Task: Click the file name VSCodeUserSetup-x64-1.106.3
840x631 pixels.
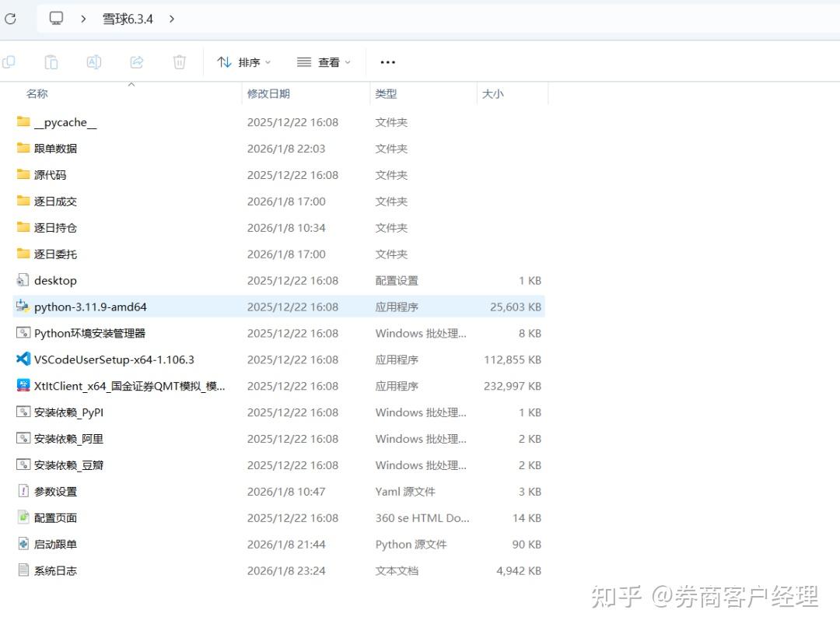Action: tap(114, 359)
